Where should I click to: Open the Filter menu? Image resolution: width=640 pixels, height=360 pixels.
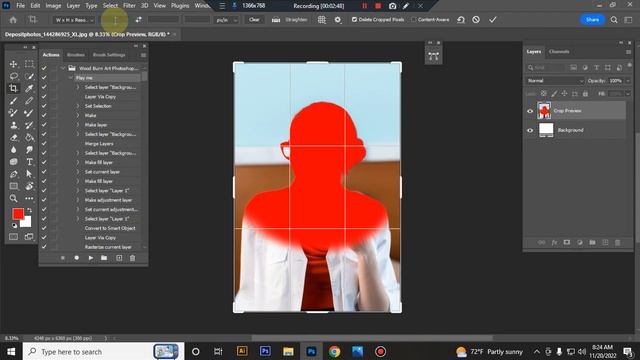pyautogui.click(x=129, y=6)
